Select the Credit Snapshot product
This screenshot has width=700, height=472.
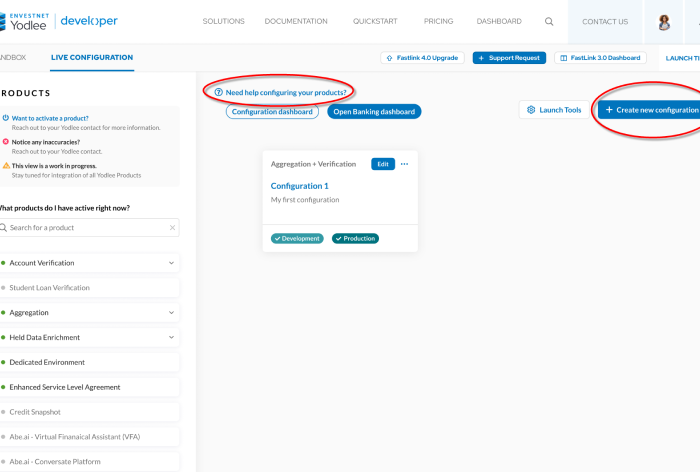click(89, 412)
